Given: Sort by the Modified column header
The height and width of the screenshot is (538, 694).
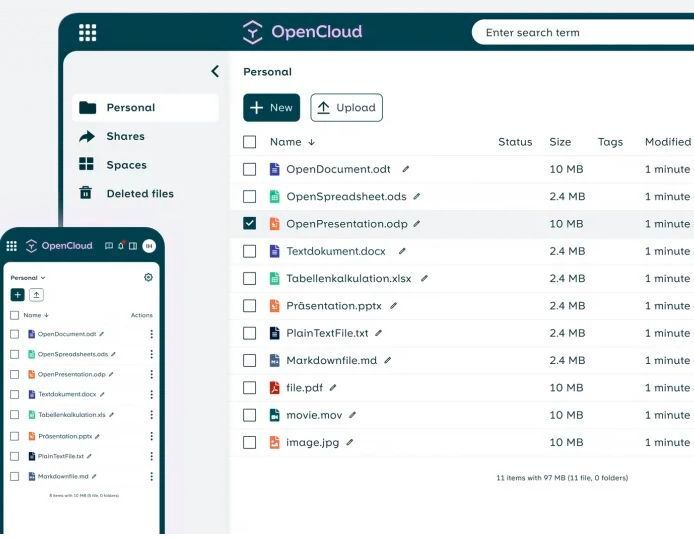Looking at the screenshot, I should pos(667,142).
